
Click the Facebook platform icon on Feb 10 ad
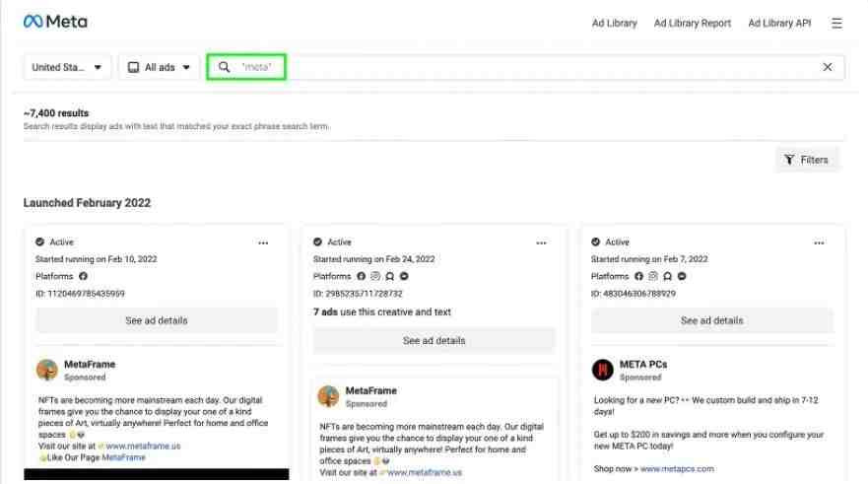83,276
